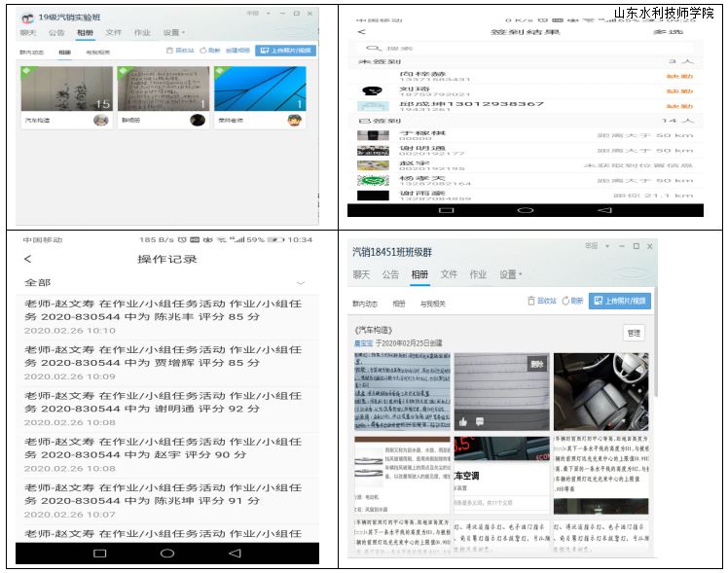Tap search magnifier icon on 签到结果 screen
Screen dimensions: 728x573
pyautogui.click(x=373, y=49)
